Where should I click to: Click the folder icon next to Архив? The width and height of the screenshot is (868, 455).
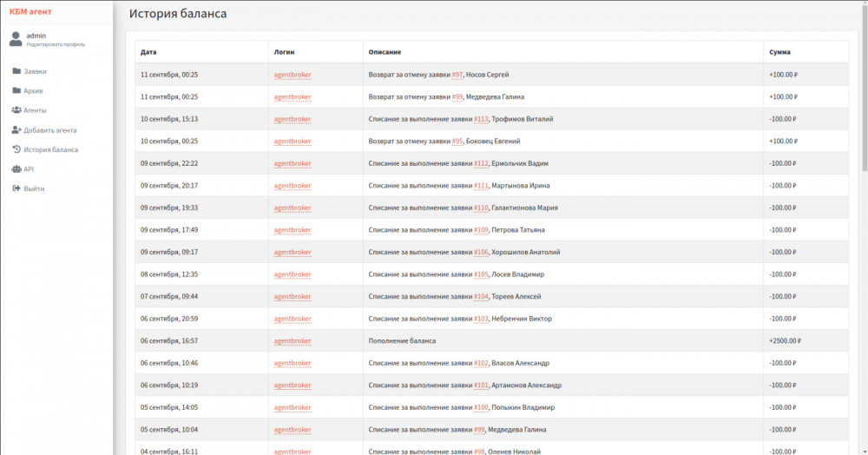tap(16, 90)
